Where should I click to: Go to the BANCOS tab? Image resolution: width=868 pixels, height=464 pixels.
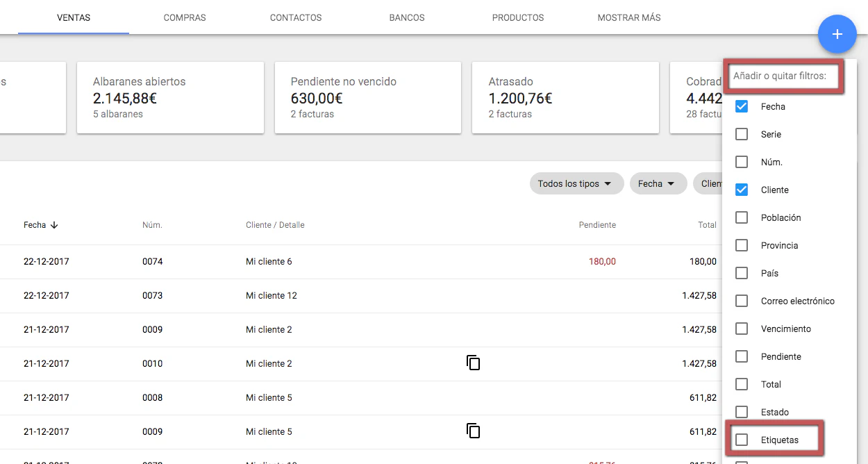point(407,17)
